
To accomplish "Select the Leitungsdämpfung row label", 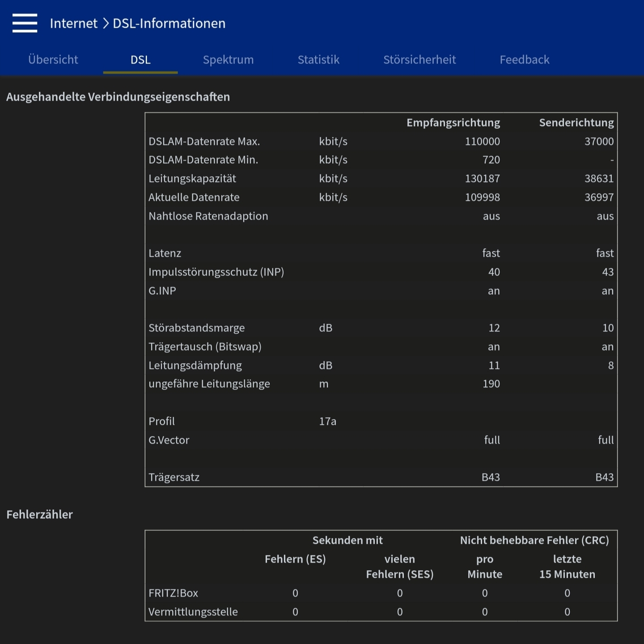I will [195, 366].
